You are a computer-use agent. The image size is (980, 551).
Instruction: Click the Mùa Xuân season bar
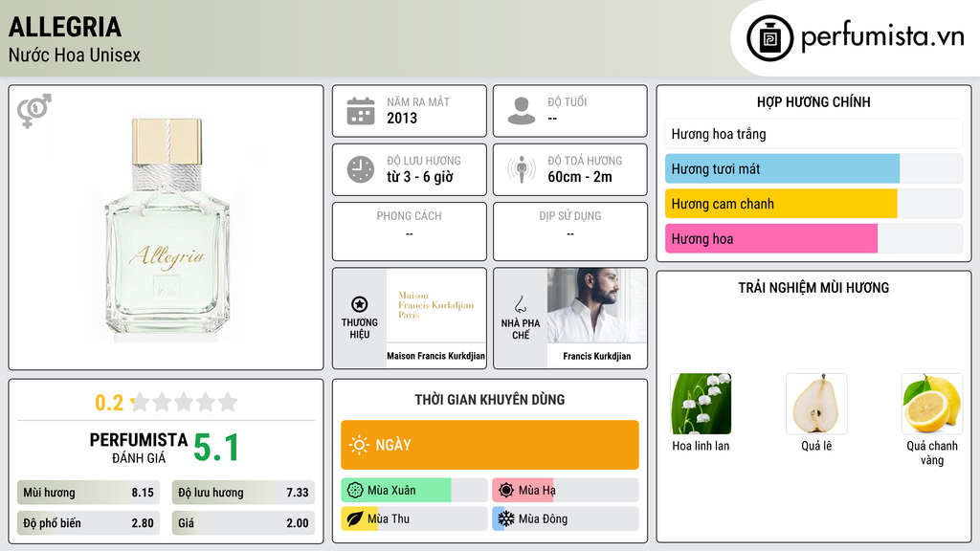coord(414,491)
